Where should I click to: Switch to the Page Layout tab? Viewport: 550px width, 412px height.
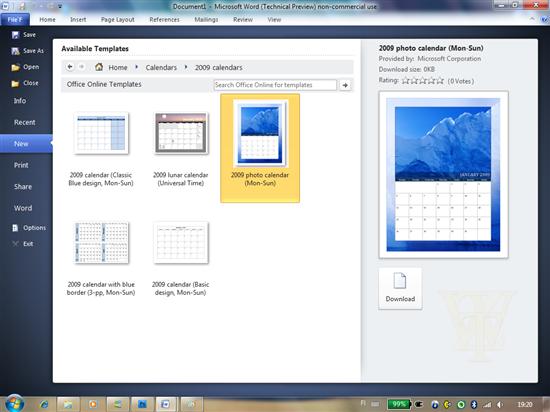click(118, 20)
